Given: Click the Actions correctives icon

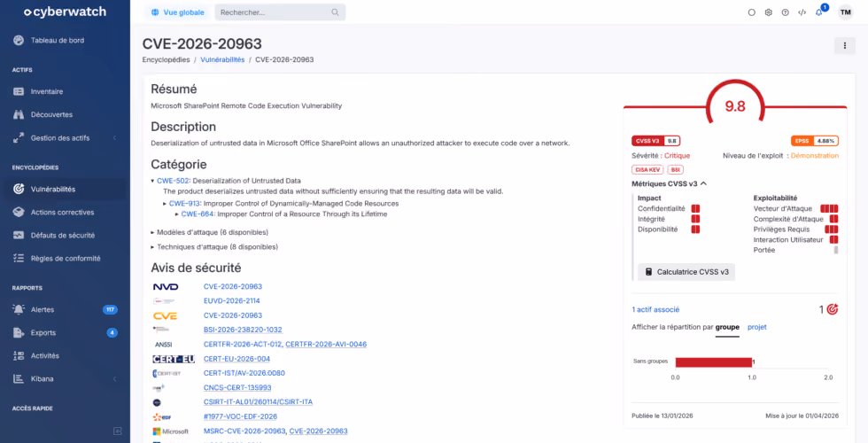Looking at the screenshot, I should (19, 212).
